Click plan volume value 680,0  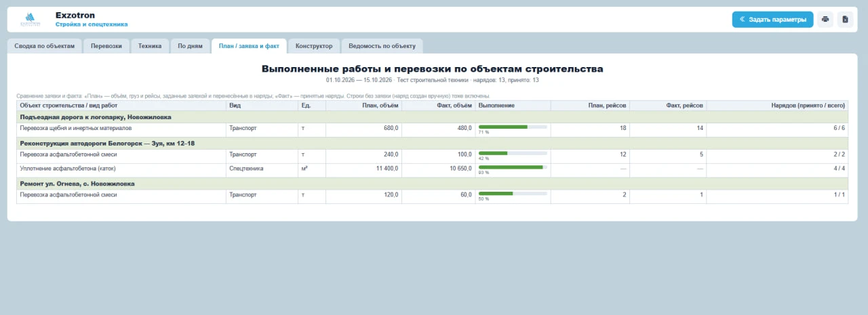[x=391, y=127]
